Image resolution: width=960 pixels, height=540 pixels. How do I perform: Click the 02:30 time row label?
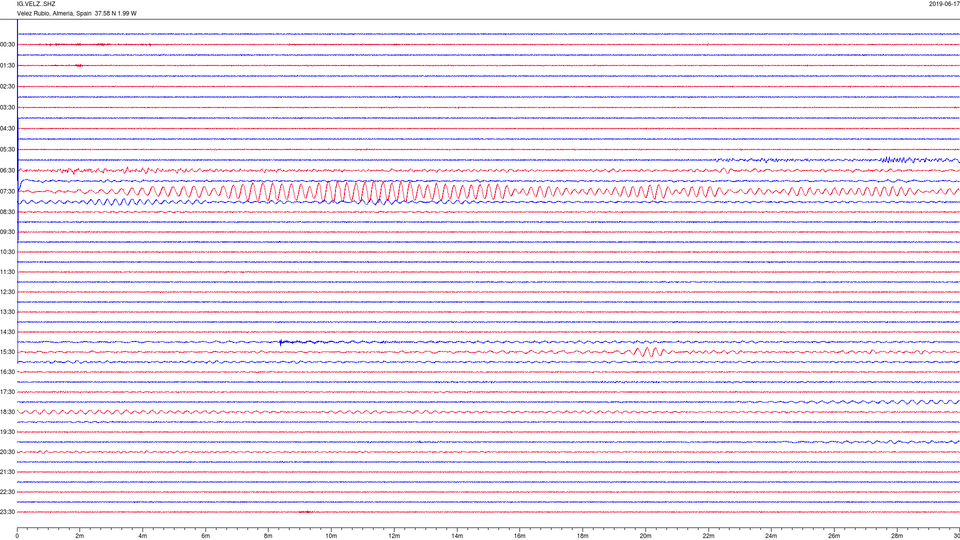coord(7,86)
